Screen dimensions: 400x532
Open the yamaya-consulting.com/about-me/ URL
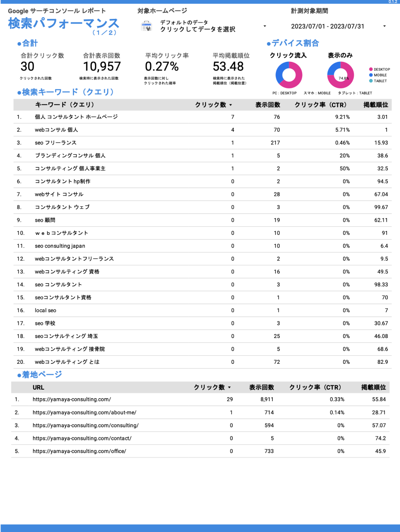(84, 413)
